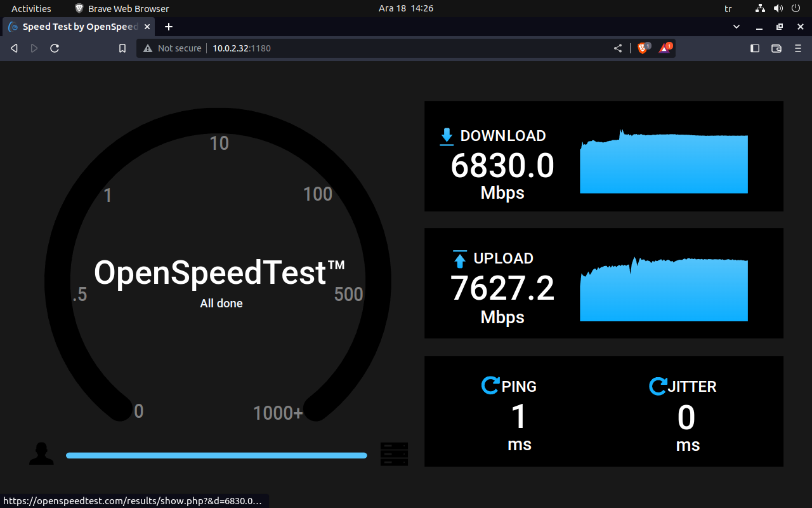Image resolution: width=812 pixels, height=508 pixels.
Task: Open the Brave Web Browser app menu
Action: (x=122, y=9)
